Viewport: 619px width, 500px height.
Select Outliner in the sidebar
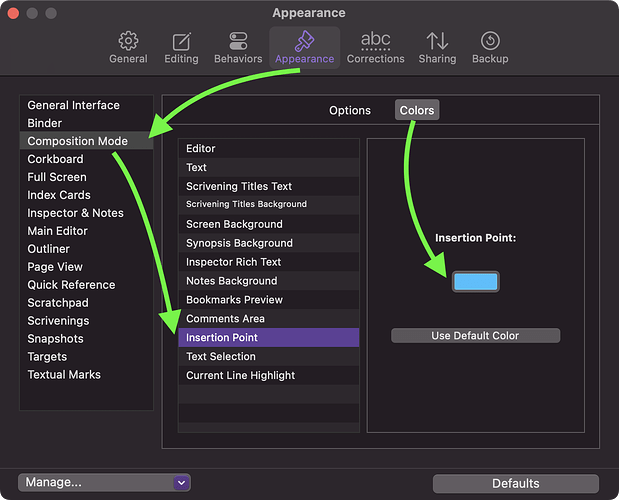[86, 249]
